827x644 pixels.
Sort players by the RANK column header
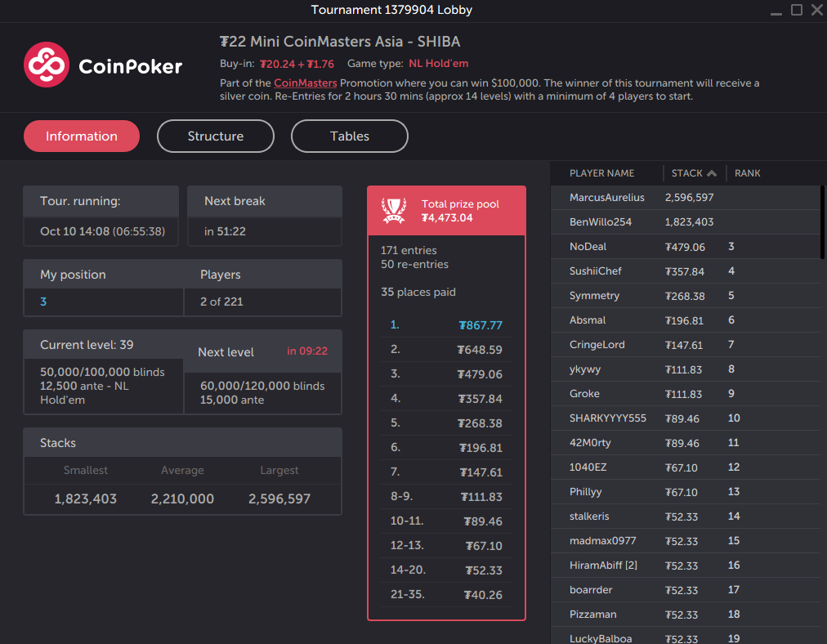(x=748, y=173)
